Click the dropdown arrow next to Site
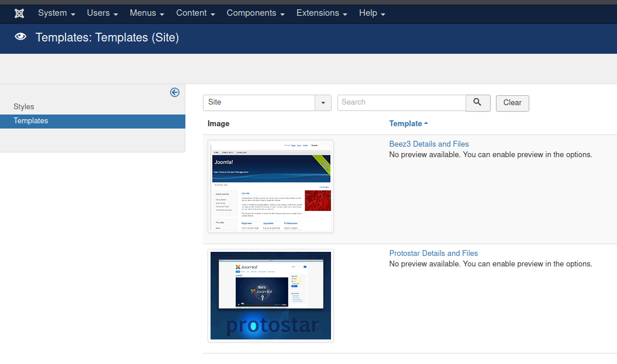 click(323, 103)
